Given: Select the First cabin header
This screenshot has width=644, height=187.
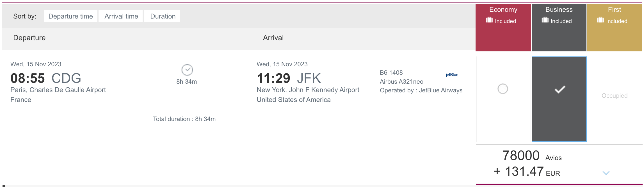Looking at the screenshot, I should pyautogui.click(x=614, y=10).
